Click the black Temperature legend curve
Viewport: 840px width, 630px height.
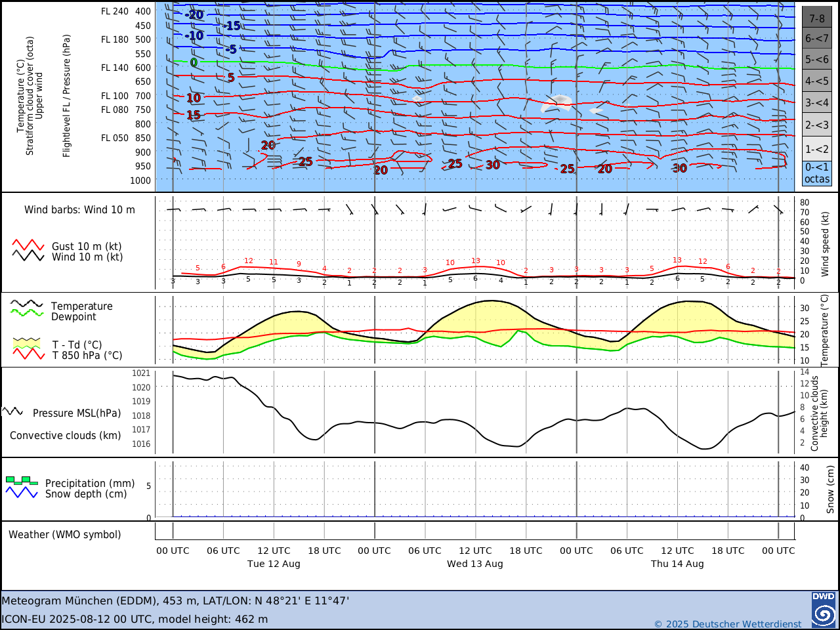pyautogui.click(x=27, y=304)
